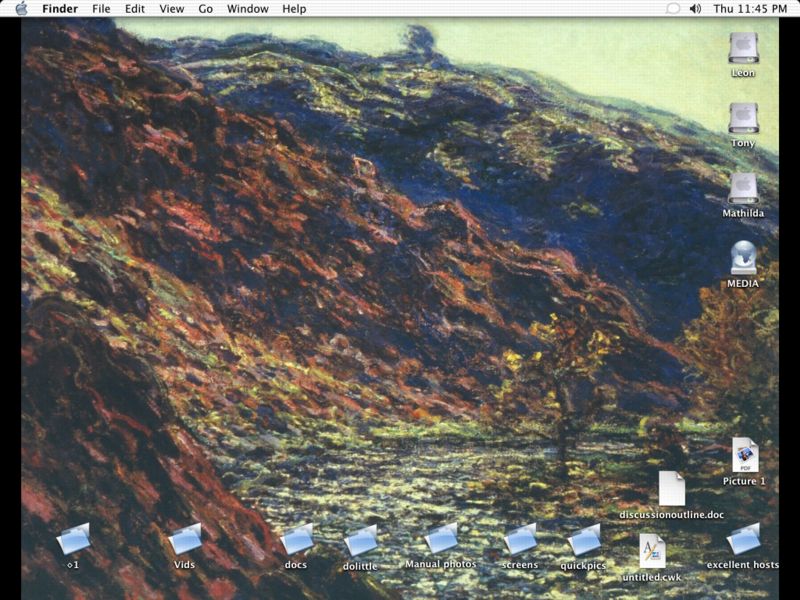This screenshot has width=800, height=600.
Task: Select the folder icon labeled ◇1
Action: pyautogui.click(x=73, y=539)
